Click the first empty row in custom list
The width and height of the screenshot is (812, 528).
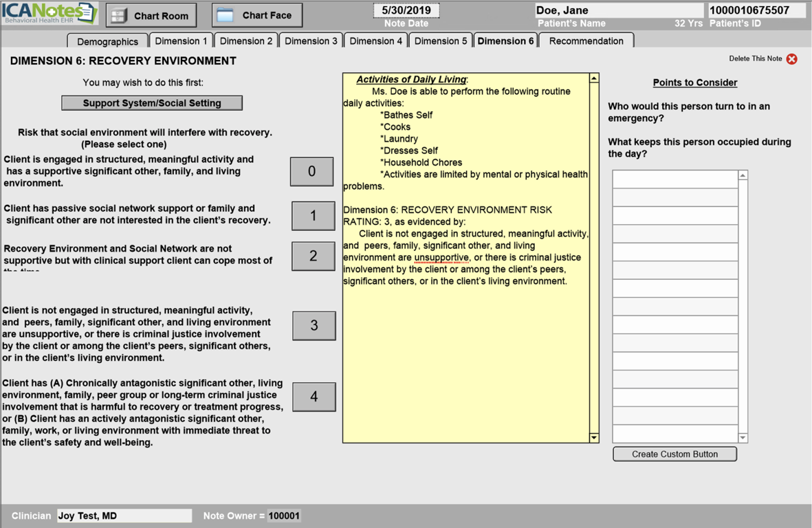[x=675, y=179]
